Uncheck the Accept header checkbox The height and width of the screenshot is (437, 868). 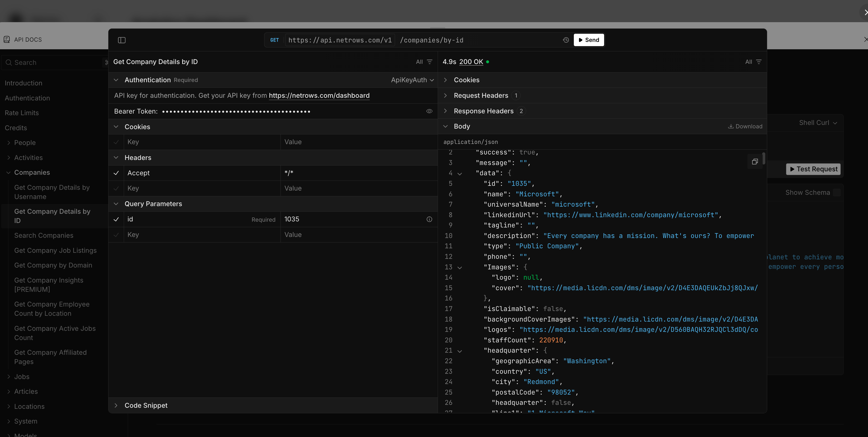[116, 173]
